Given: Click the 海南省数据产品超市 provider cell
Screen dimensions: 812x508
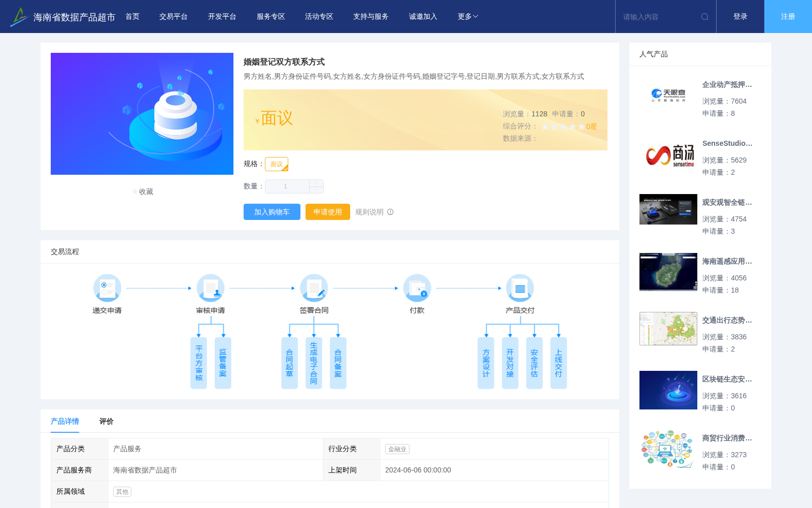Looking at the screenshot, I should click(x=215, y=470).
